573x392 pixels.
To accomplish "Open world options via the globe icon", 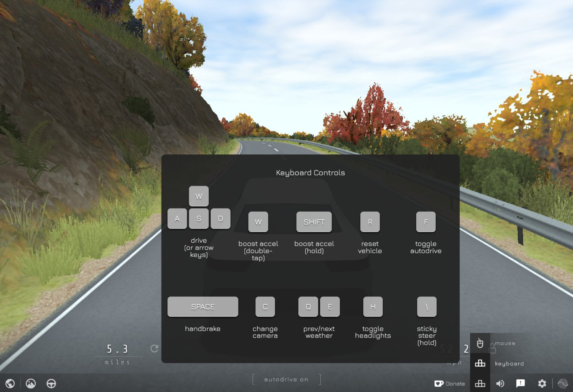I will [10, 383].
